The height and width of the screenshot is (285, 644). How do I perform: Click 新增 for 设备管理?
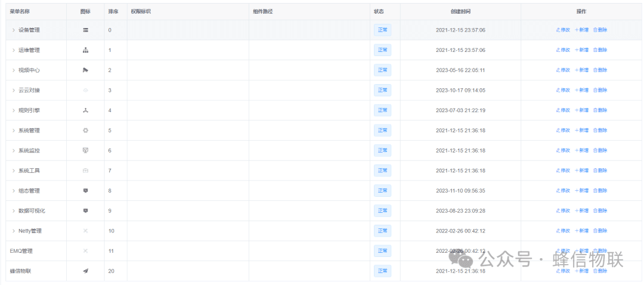tap(581, 30)
